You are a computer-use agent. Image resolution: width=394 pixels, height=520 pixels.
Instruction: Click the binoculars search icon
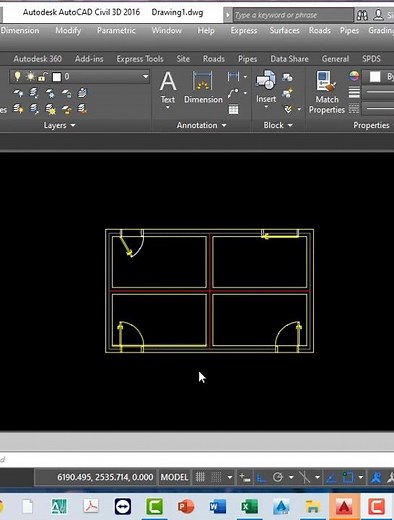pyautogui.click(x=362, y=15)
